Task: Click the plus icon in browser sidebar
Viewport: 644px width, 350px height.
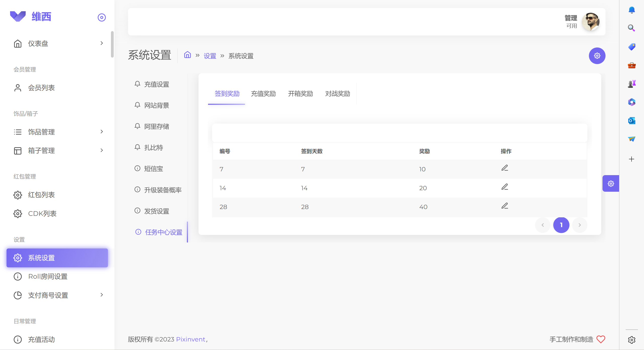Action: (x=631, y=159)
